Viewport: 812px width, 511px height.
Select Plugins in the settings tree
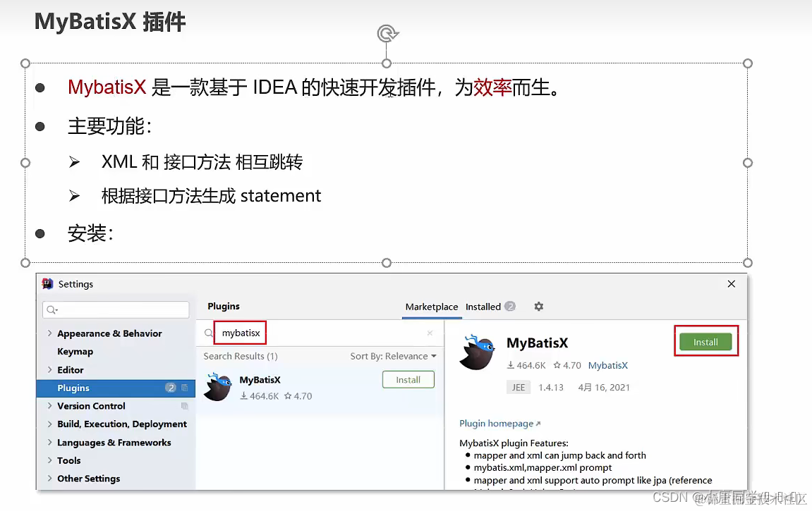pos(116,388)
